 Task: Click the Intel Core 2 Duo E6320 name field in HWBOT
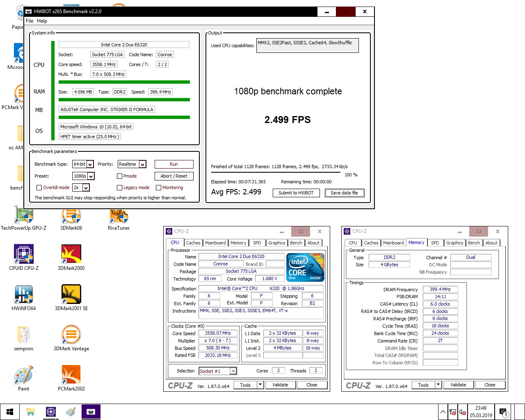point(124,45)
